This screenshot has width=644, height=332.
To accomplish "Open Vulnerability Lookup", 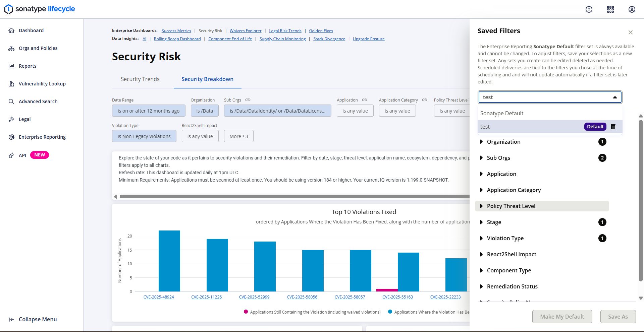I will coord(42,84).
